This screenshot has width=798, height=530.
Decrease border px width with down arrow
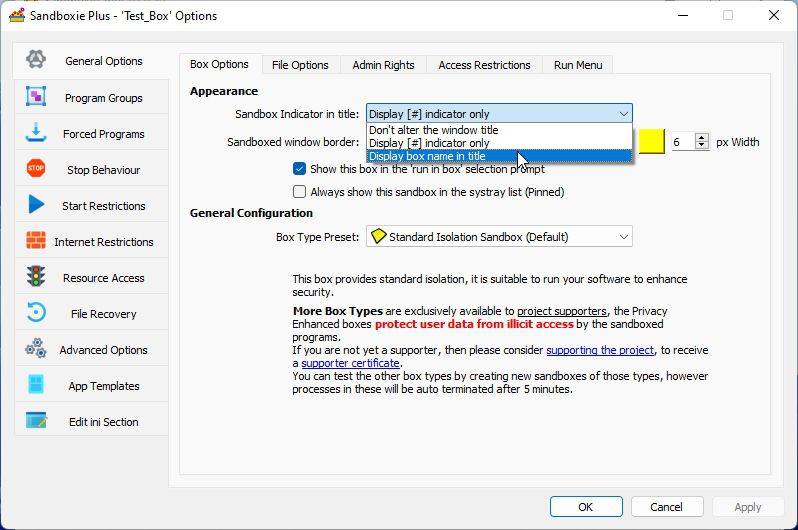702,146
